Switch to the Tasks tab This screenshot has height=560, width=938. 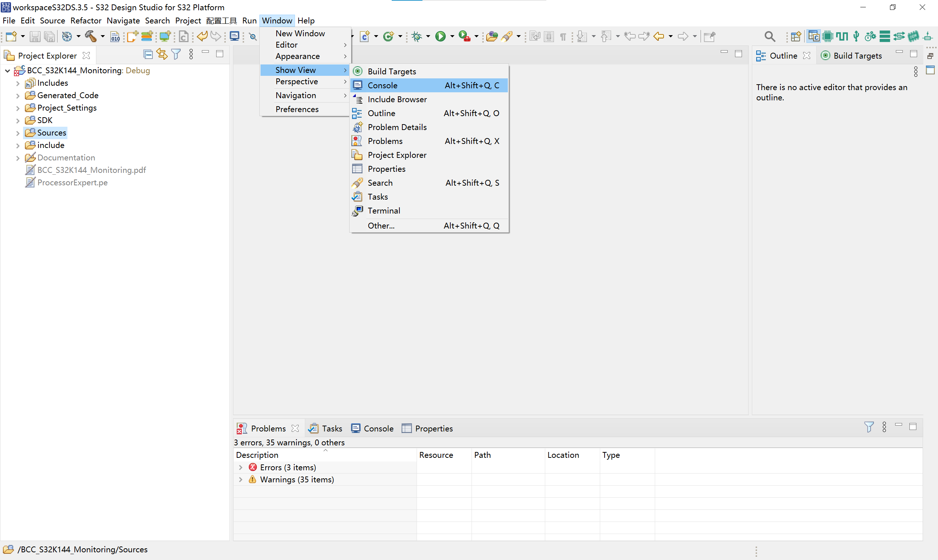tap(326, 428)
